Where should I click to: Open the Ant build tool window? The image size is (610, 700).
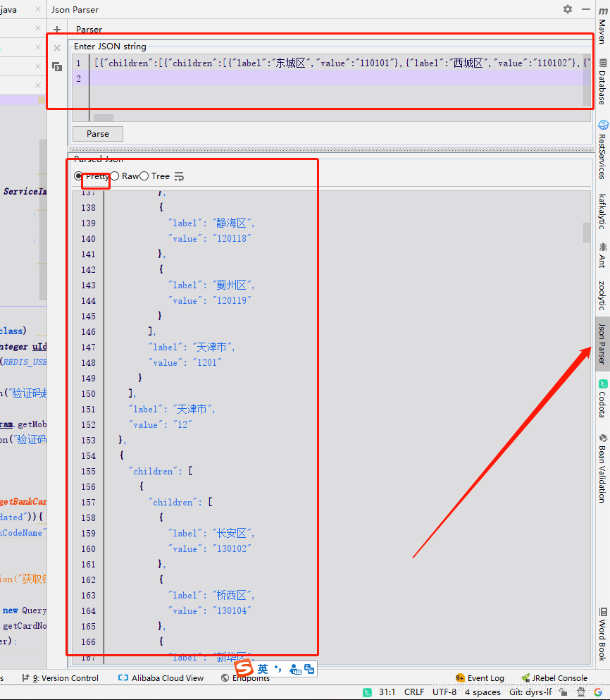(603, 255)
